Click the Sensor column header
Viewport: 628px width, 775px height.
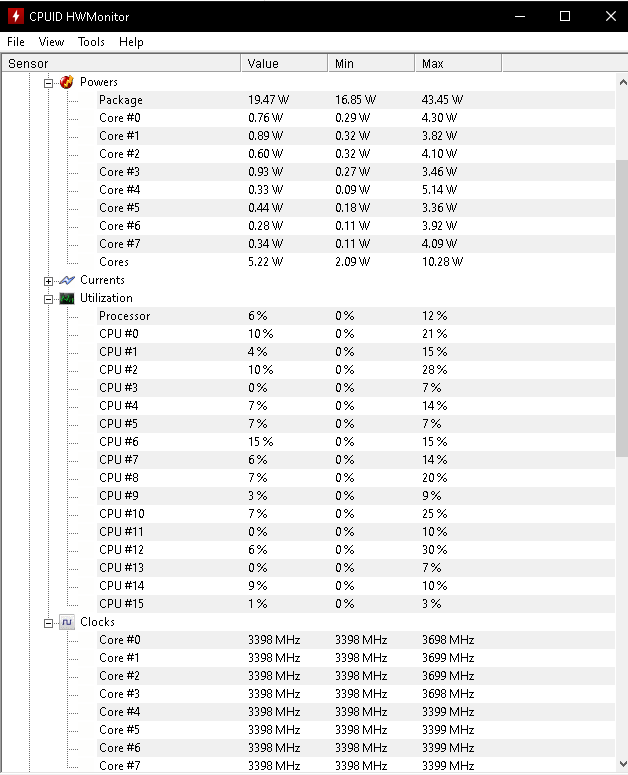122,64
